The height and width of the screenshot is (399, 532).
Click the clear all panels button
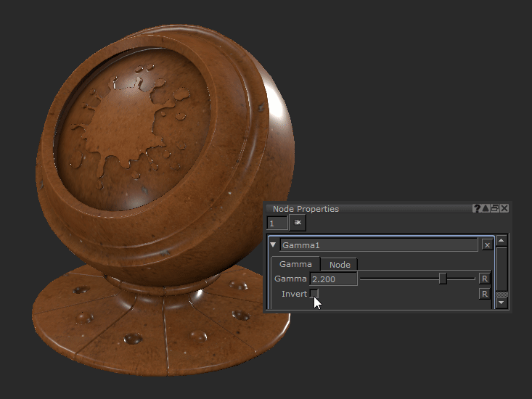point(298,223)
